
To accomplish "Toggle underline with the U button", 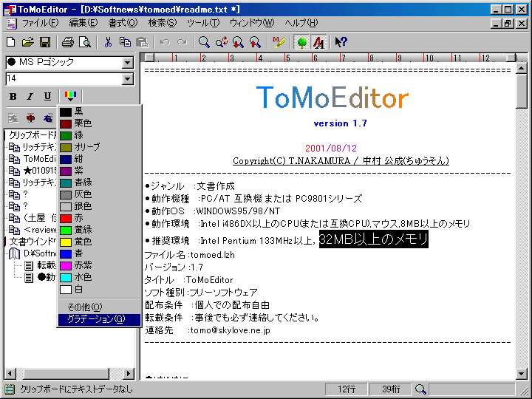I will tap(47, 96).
